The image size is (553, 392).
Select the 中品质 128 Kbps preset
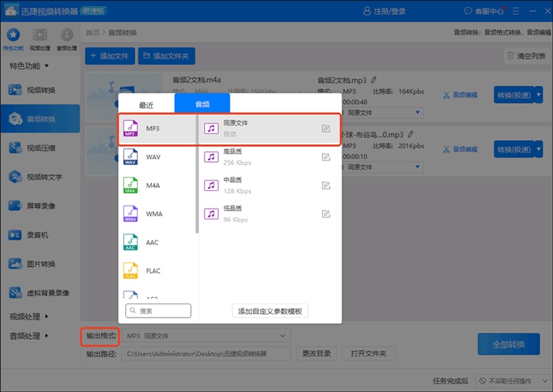tap(271, 186)
